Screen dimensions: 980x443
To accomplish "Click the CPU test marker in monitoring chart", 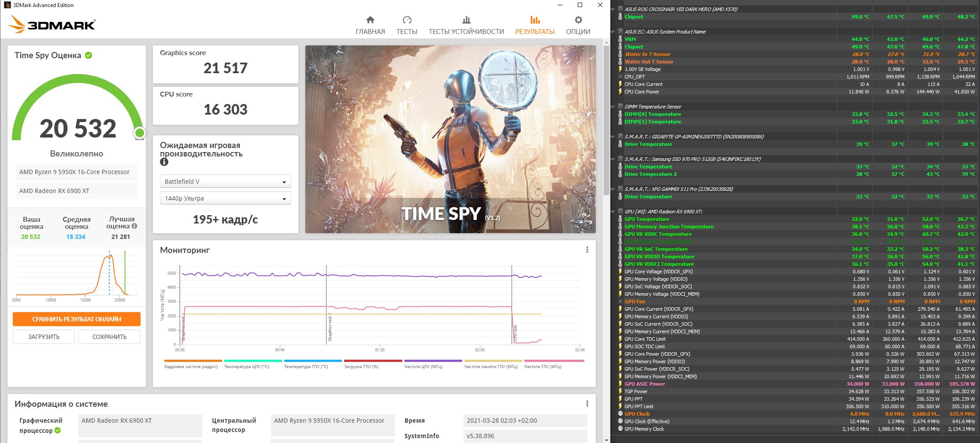I will click(515, 334).
